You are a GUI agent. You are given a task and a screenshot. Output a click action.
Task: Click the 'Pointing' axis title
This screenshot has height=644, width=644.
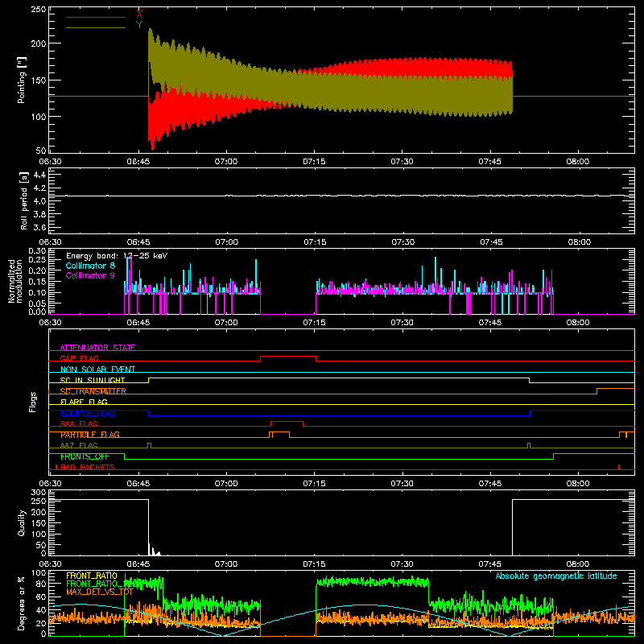(x=22, y=80)
